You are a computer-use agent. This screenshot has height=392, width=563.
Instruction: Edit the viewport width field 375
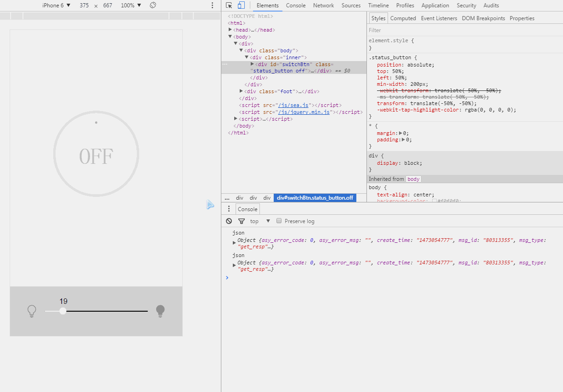[x=84, y=6]
